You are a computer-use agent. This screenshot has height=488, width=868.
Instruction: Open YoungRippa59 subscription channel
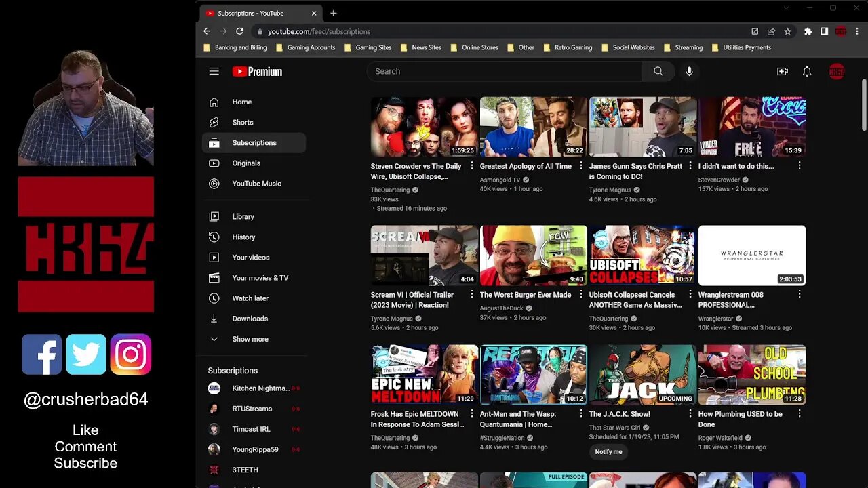[254, 449]
